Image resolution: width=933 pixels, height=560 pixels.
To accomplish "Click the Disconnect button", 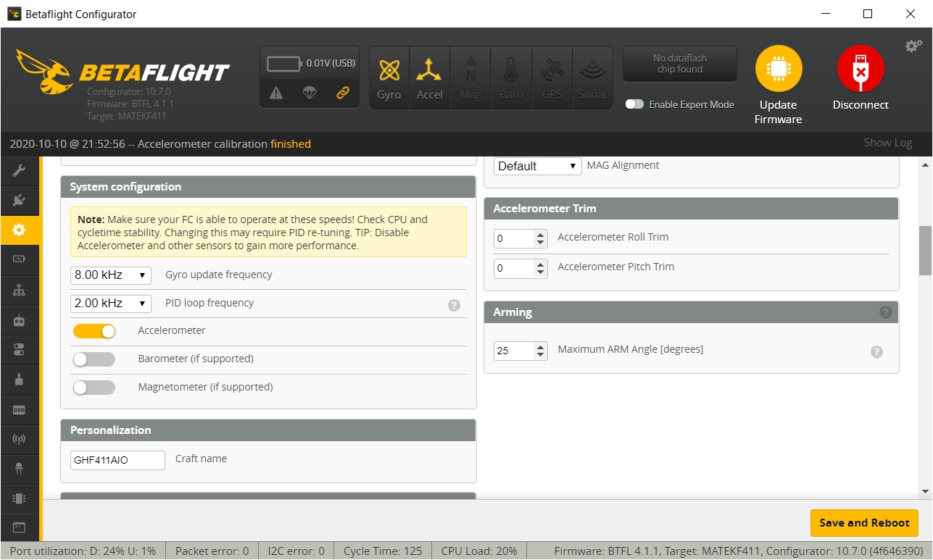I will 861,78.
